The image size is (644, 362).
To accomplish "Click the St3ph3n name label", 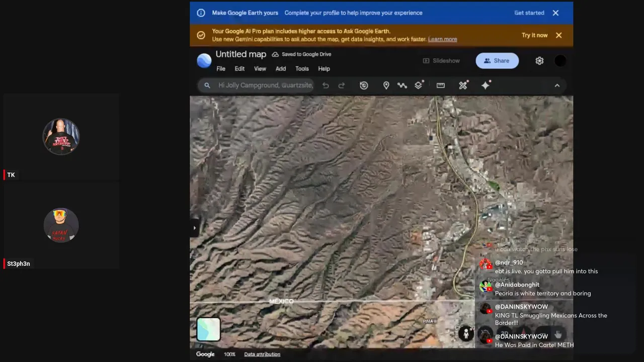I will (19, 263).
